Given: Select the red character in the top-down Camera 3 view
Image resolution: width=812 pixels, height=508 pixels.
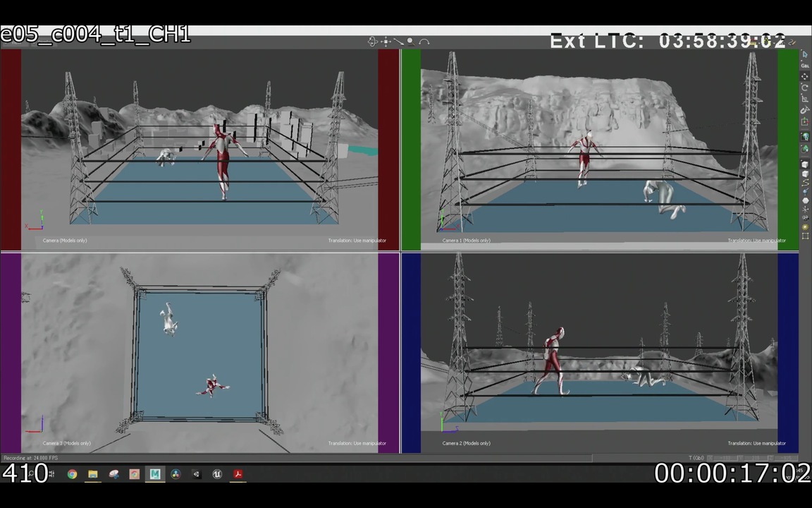Looking at the screenshot, I should (x=212, y=386).
